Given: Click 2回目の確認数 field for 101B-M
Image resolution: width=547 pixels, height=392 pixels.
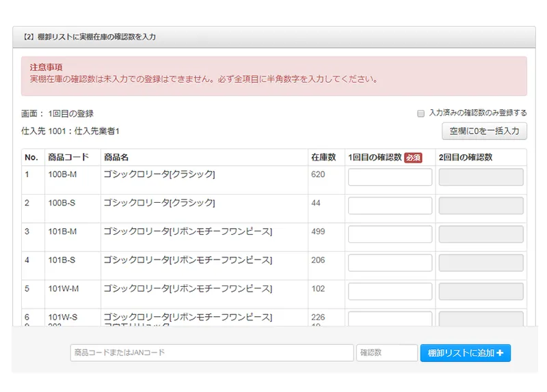Looking at the screenshot, I should pos(481,234).
